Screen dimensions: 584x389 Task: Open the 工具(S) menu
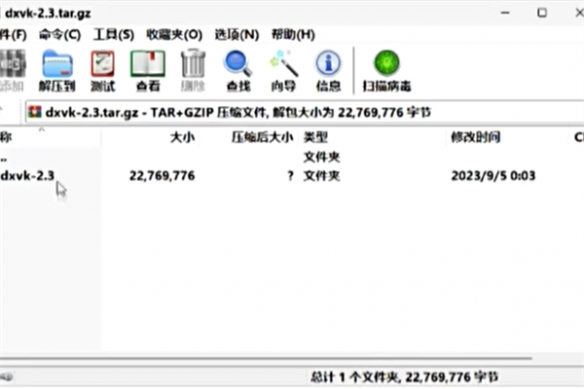pyautogui.click(x=114, y=35)
